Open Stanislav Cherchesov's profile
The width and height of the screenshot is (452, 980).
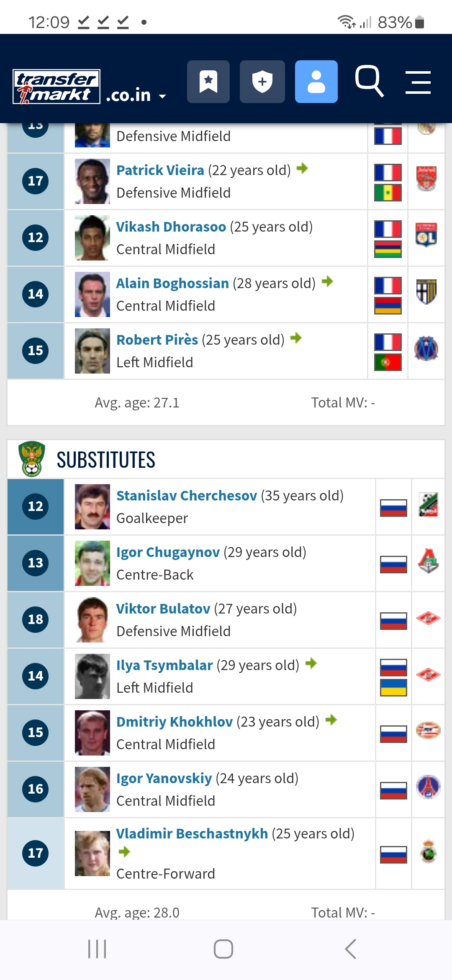tap(187, 495)
